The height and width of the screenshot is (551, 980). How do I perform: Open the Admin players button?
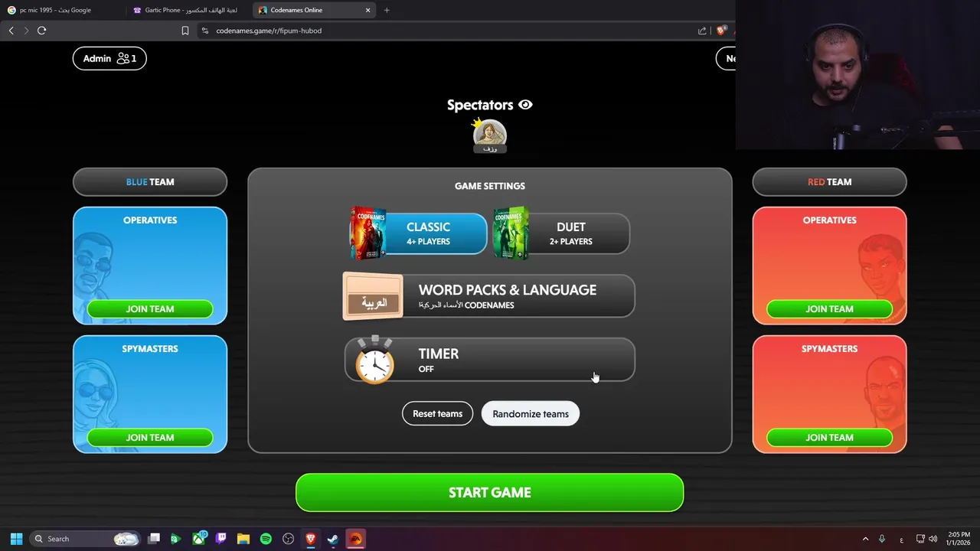pyautogui.click(x=109, y=58)
